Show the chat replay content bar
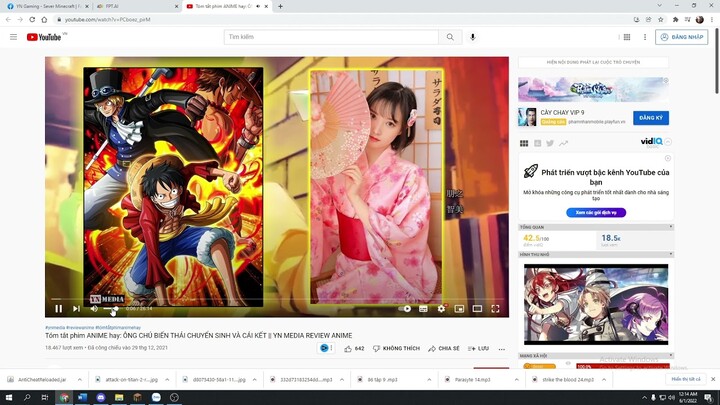The height and width of the screenshot is (405, 720). (x=593, y=62)
